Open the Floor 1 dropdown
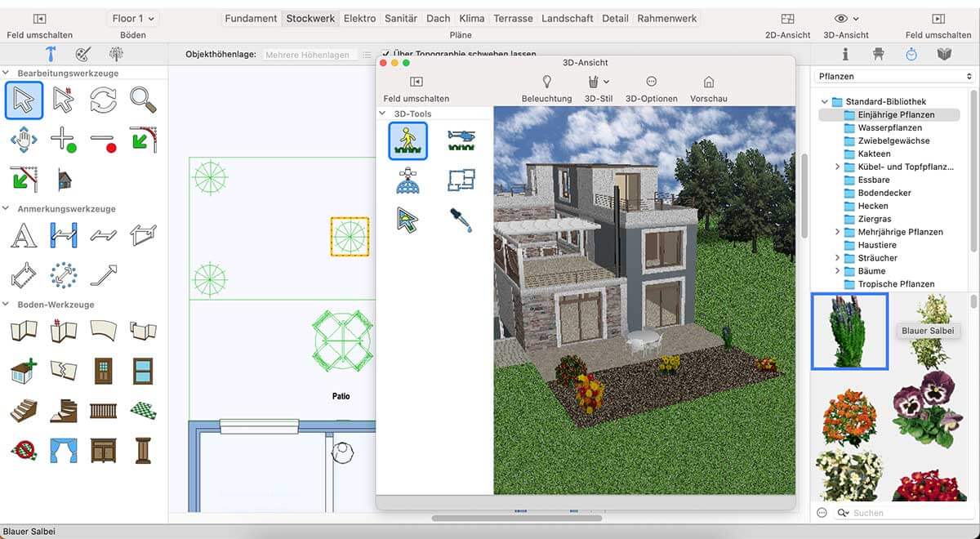Viewport: 980px width, 539px height. (132, 18)
